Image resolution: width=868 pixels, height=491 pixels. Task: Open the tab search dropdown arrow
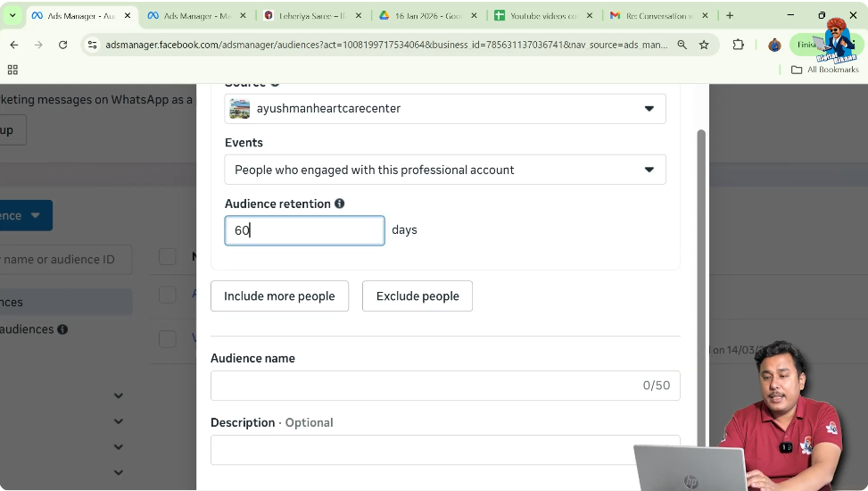click(12, 16)
